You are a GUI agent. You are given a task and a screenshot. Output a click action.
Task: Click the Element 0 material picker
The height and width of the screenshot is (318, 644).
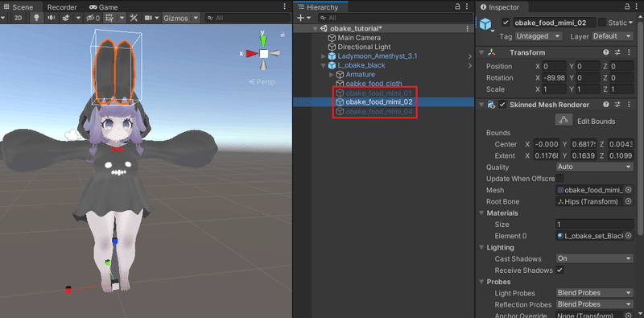click(629, 236)
